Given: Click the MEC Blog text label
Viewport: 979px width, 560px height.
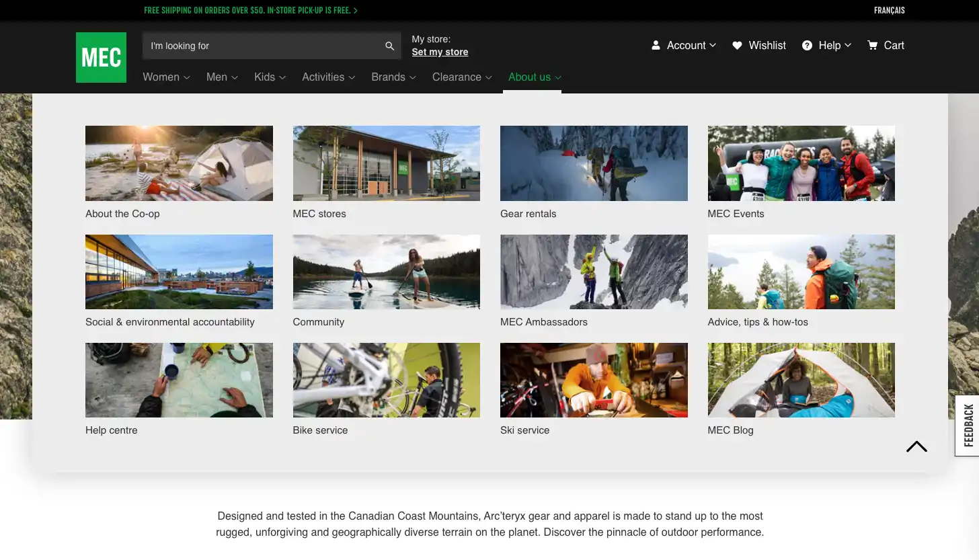Looking at the screenshot, I should (x=730, y=430).
